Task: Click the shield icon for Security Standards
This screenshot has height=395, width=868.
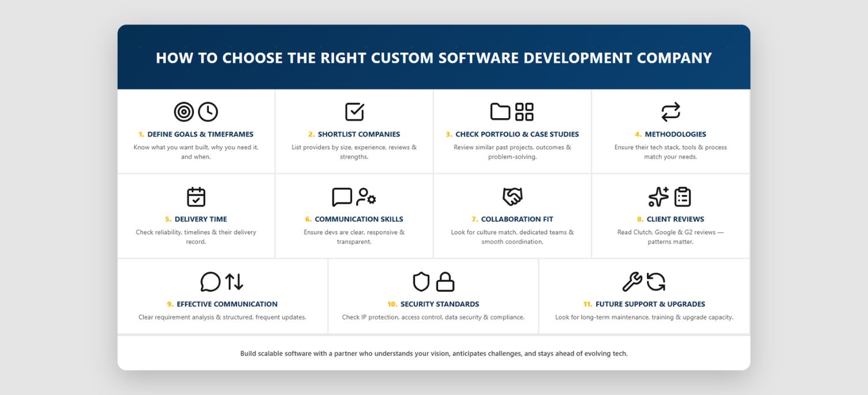Action: pyautogui.click(x=421, y=282)
